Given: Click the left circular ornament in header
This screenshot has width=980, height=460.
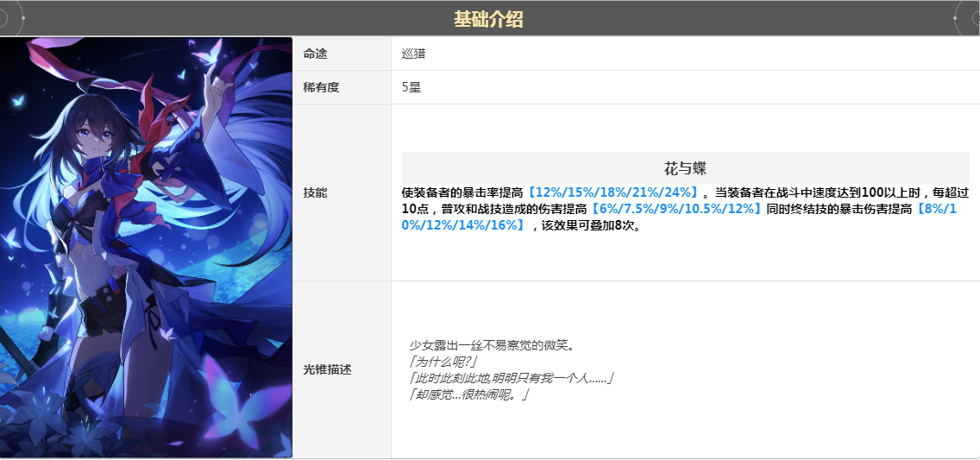Looking at the screenshot, I should [9, 18].
